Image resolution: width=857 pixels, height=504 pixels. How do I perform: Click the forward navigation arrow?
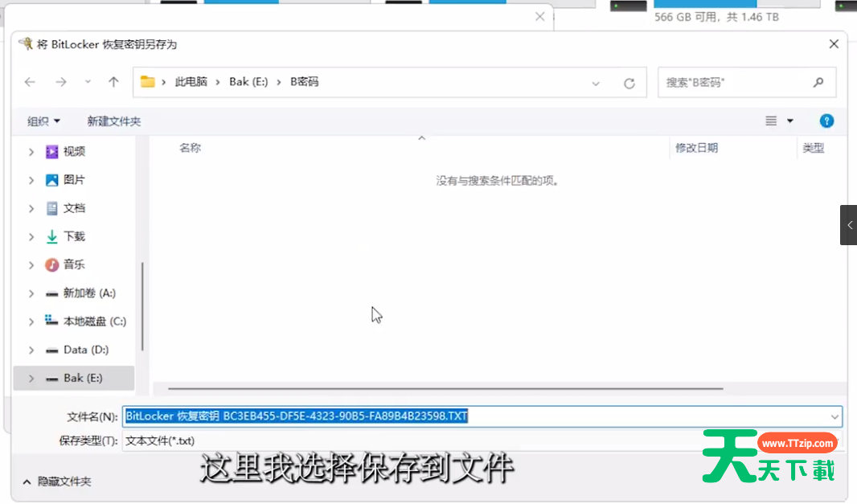tap(61, 81)
